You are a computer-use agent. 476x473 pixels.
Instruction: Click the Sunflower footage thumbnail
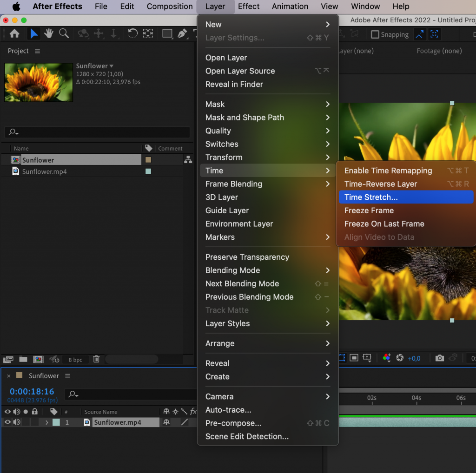coord(39,82)
